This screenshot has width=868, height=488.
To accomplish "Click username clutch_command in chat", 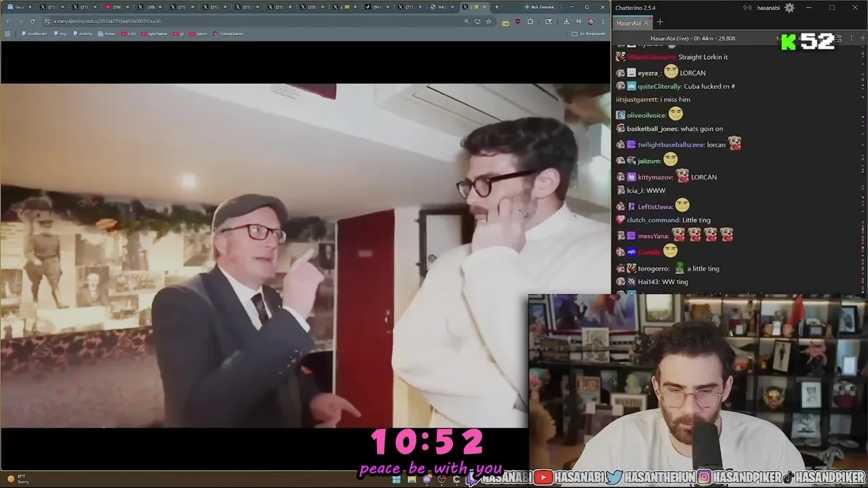I will click(652, 220).
